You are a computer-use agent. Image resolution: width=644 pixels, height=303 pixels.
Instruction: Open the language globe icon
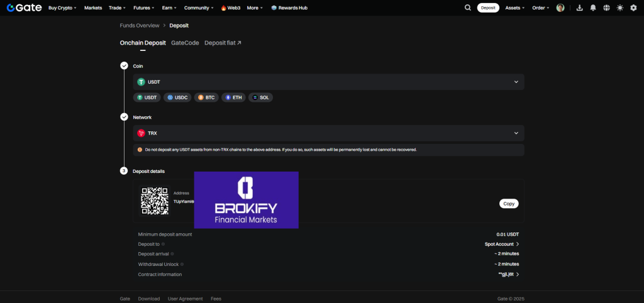(x=606, y=8)
